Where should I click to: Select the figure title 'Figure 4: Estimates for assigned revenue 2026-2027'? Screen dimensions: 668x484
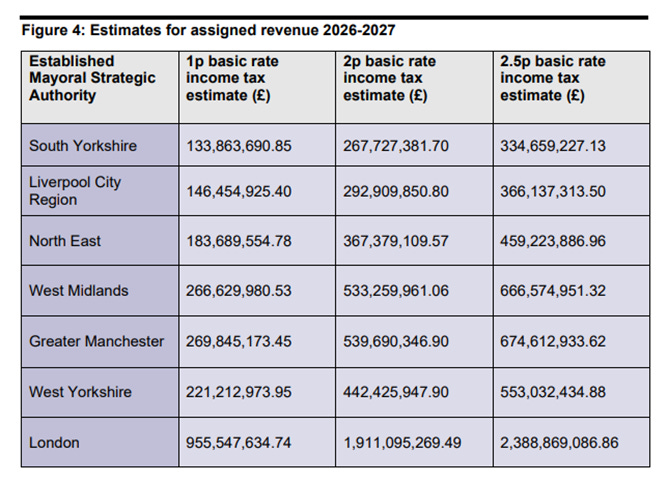pyautogui.click(x=208, y=30)
